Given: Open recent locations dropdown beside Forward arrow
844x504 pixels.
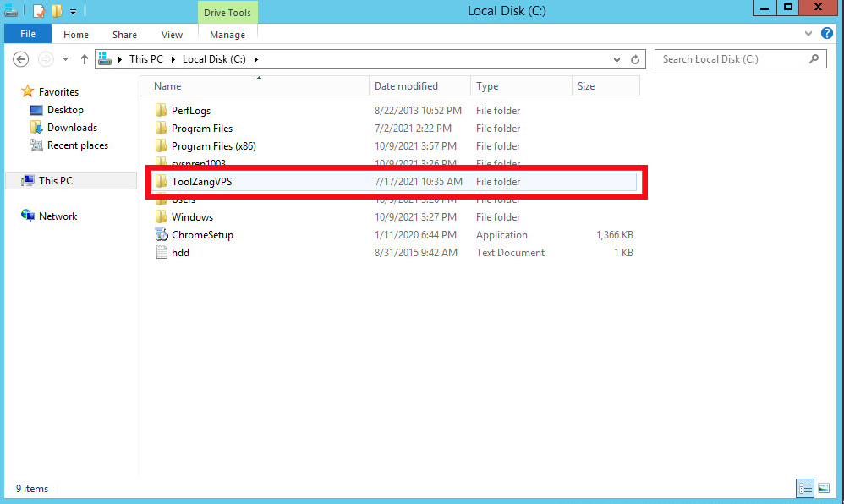Looking at the screenshot, I should [66, 59].
